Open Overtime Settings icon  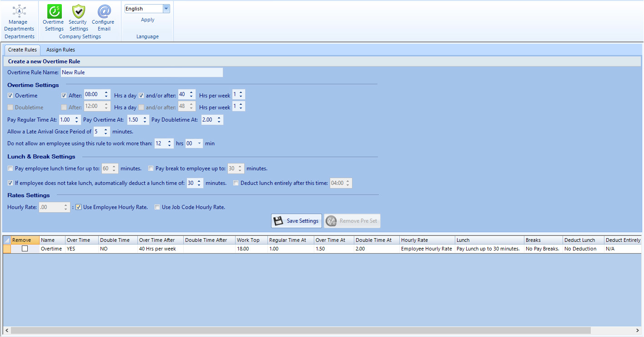click(54, 11)
